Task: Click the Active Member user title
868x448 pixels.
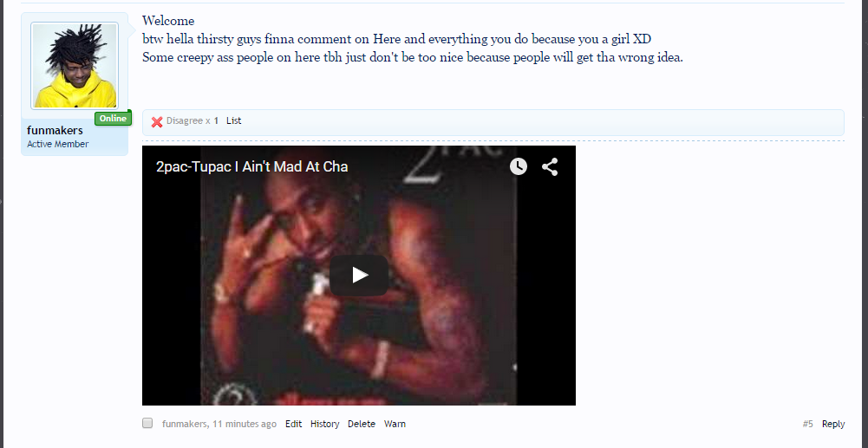Action: click(57, 144)
